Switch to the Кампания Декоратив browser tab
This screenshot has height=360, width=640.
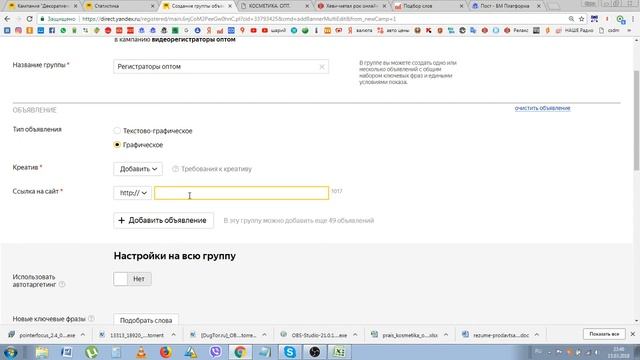click(43, 6)
